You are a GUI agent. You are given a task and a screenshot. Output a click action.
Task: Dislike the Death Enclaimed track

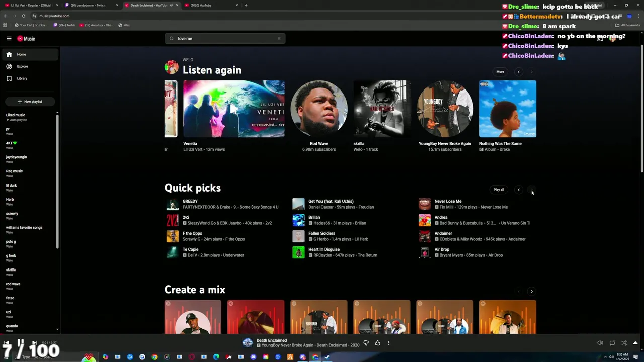tap(366, 343)
